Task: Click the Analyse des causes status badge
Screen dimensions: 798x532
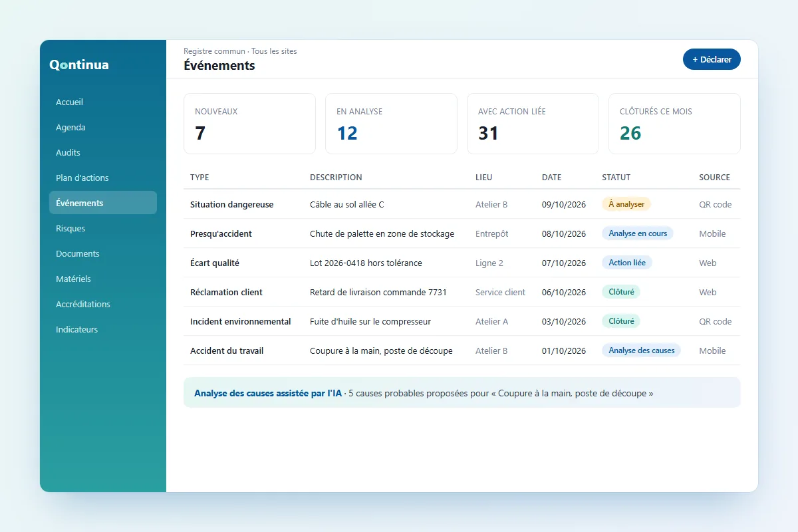Action: click(x=641, y=350)
